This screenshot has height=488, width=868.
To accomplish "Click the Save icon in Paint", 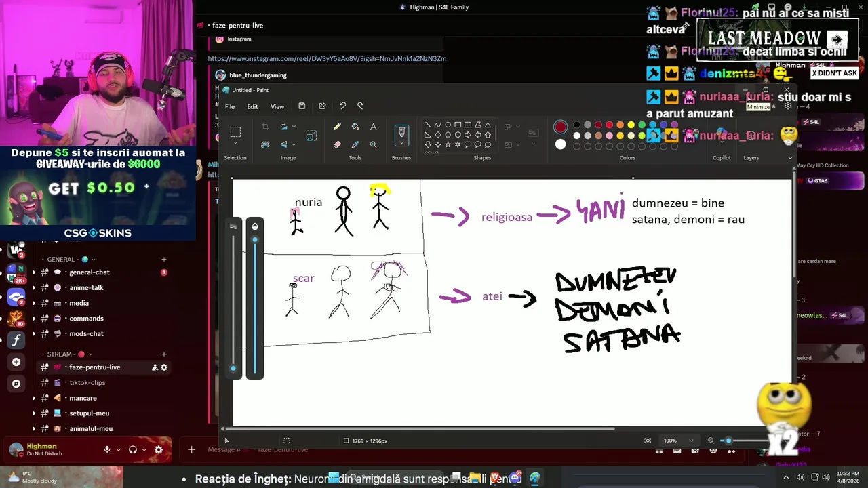I will point(302,106).
